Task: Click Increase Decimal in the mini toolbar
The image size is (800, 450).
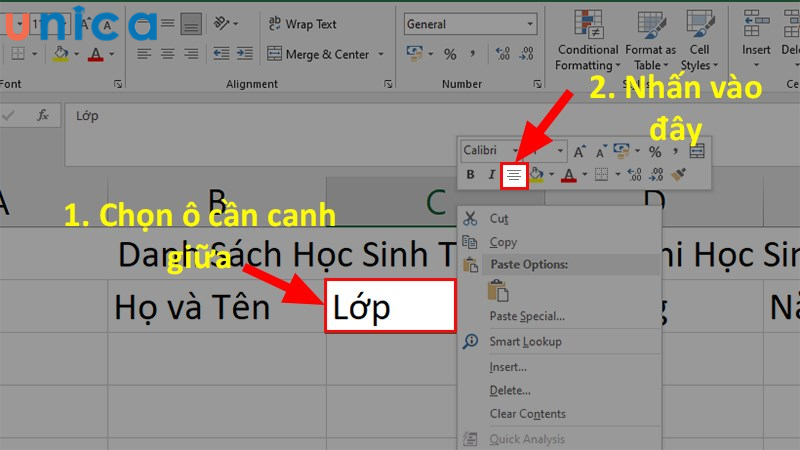Action: coord(634,175)
